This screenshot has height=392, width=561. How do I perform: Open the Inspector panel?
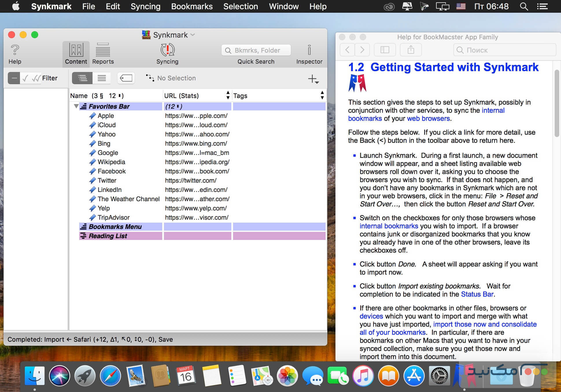[309, 50]
